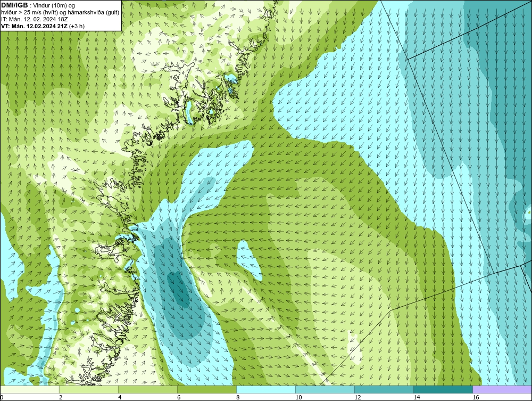
Task: Click the small oval cyan patch offshore
Action: click(x=248, y=260)
